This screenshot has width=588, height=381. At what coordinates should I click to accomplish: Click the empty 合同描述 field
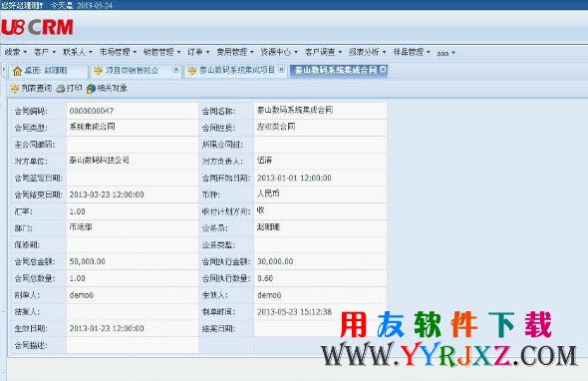[x=132, y=345]
